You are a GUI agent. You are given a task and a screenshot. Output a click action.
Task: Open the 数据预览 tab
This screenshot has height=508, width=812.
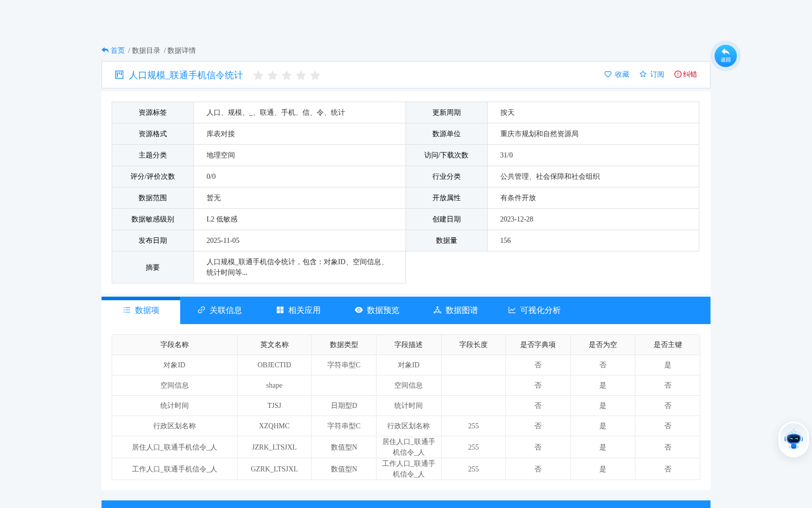(x=377, y=310)
